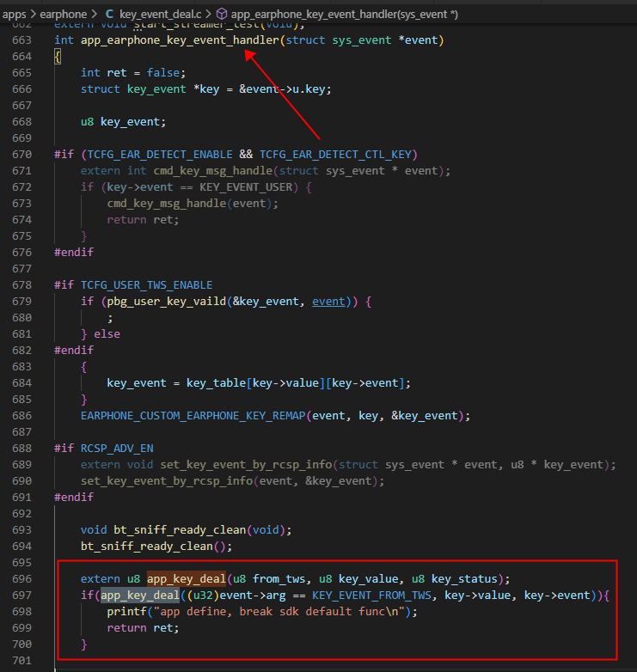Click key_table on line 684
Screen dimensions: 637x672
pyautogui.click(x=216, y=383)
